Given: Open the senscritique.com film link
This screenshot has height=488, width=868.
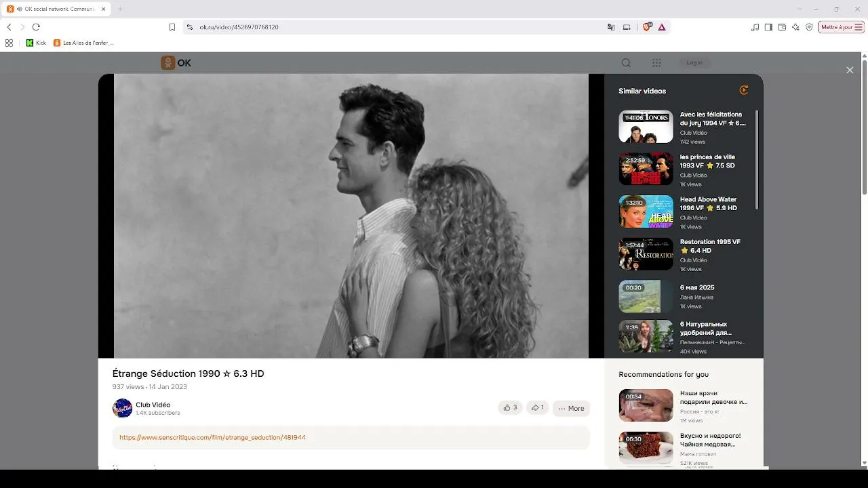Looking at the screenshot, I should pyautogui.click(x=212, y=438).
